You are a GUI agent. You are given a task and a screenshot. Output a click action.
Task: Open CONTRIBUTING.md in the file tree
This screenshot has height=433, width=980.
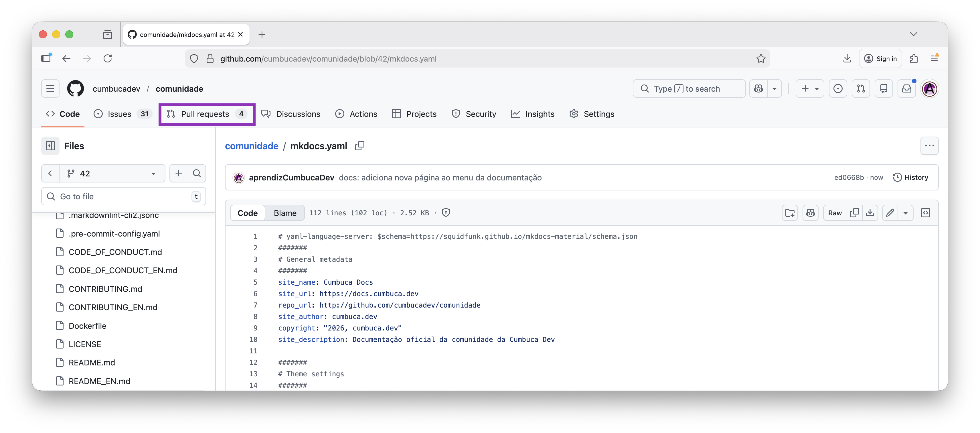tap(105, 289)
